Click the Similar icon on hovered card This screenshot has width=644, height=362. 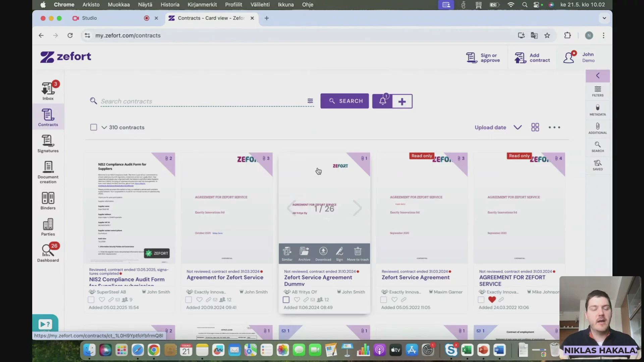click(x=287, y=254)
